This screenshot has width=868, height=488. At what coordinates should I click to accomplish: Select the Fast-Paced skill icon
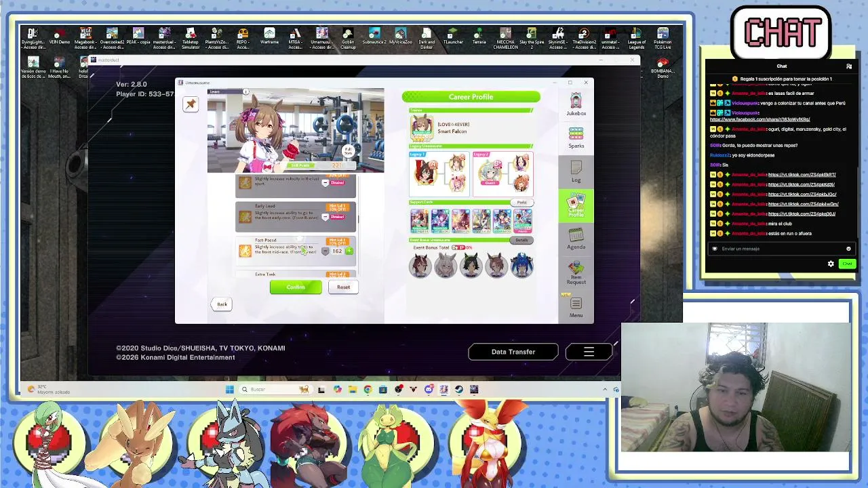pyautogui.click(x=245, y=251)
